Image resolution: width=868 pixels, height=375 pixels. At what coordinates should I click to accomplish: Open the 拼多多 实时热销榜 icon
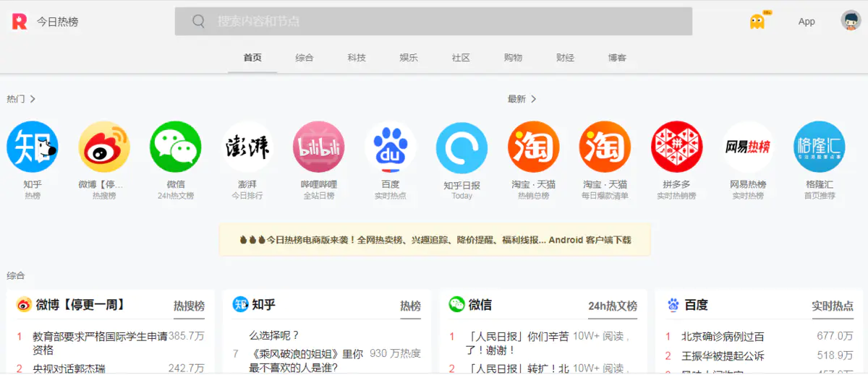677,147
